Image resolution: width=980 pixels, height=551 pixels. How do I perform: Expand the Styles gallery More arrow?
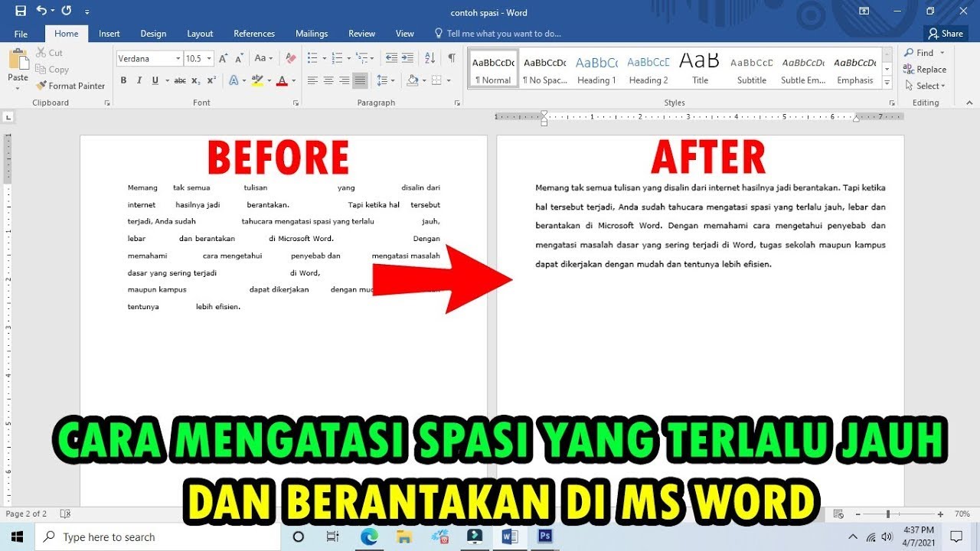(887, 82)
